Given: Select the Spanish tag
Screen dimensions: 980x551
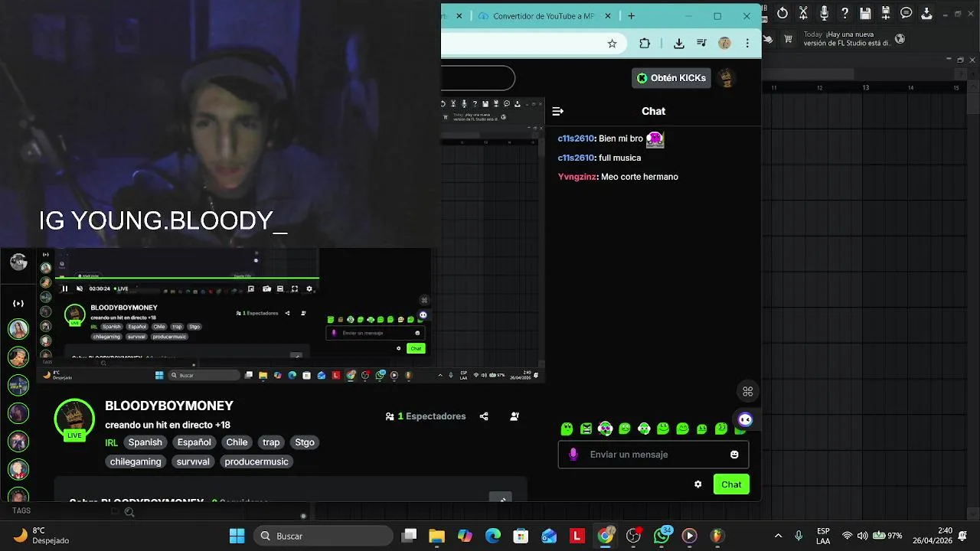Looking at the screenshot, I should 145,442.
